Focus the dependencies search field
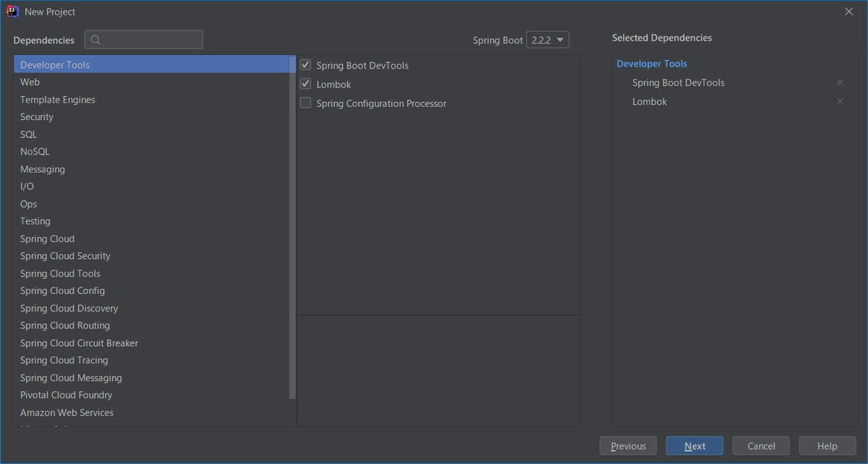868x464 pixels. pos(144,40)
